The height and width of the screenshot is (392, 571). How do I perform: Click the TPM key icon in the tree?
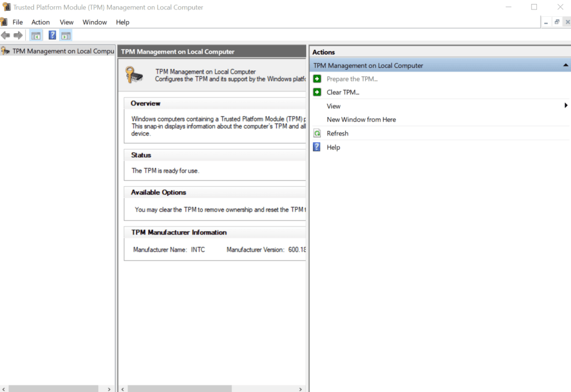(4, 51)
